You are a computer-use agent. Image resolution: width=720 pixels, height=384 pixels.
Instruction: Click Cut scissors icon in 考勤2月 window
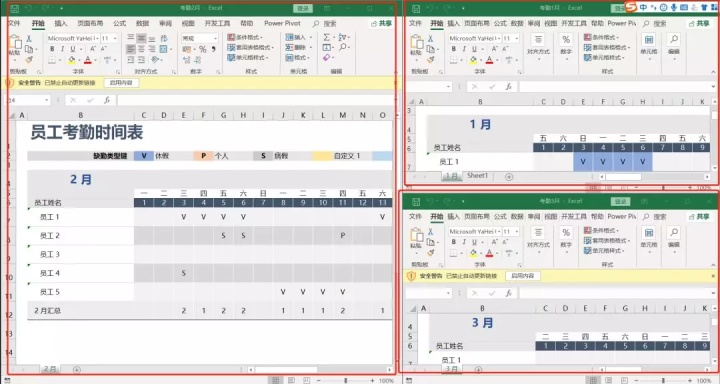pos(29,39)
